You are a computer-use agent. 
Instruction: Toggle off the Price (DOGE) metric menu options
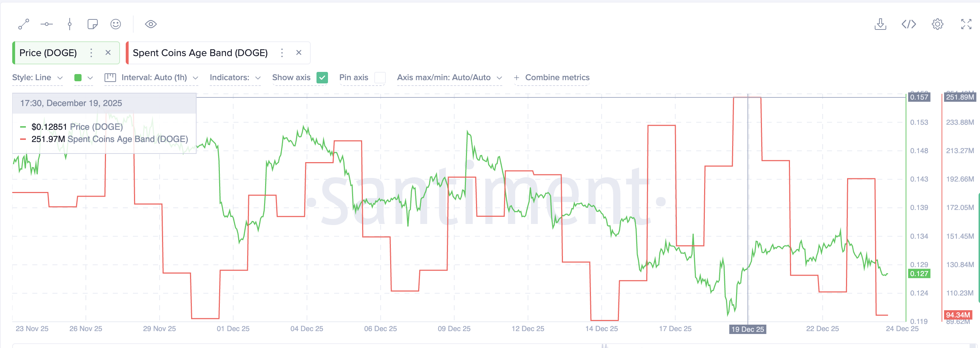coord(91,52)
